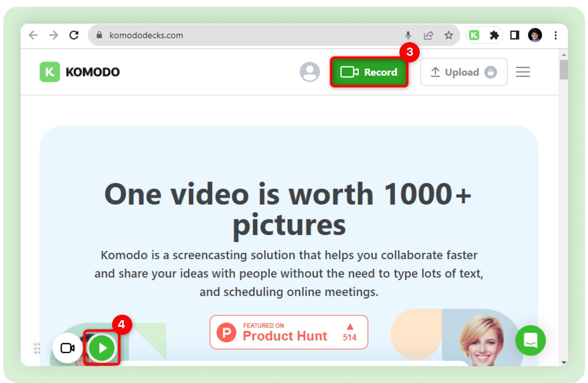This screenshot has width=588, height=383.
Task: Click the komododecks.com address bar
Action: [x=274, y=35]
